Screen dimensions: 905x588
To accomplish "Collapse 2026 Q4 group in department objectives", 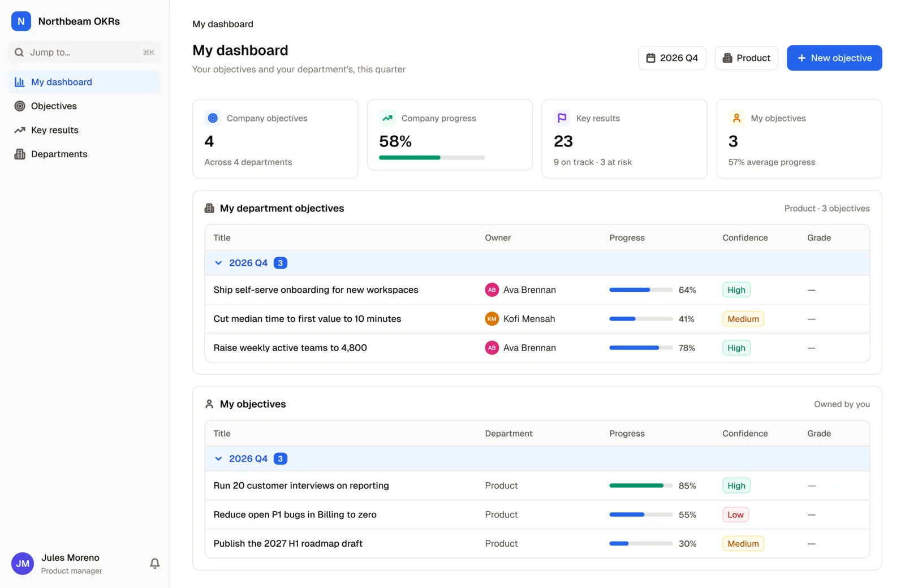I will (218, 263).
